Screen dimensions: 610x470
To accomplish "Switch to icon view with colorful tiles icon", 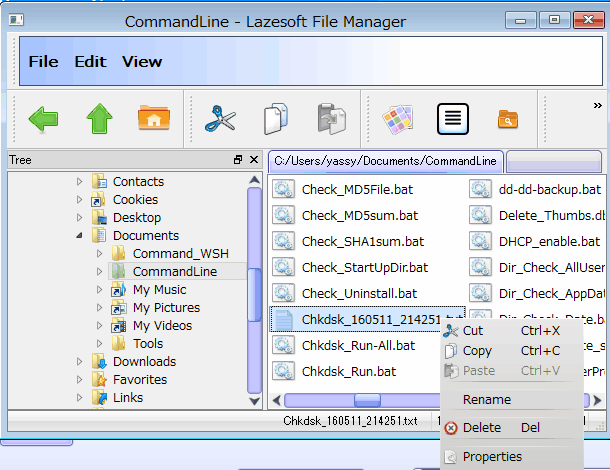I will [x=397, y=119].
